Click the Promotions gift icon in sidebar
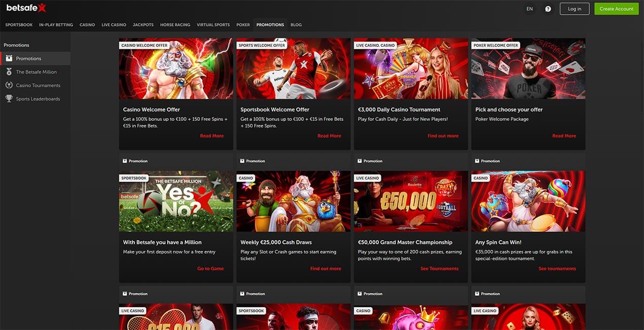Image resolution: width=644 pixels, height=330 pixels. point(9,58)
